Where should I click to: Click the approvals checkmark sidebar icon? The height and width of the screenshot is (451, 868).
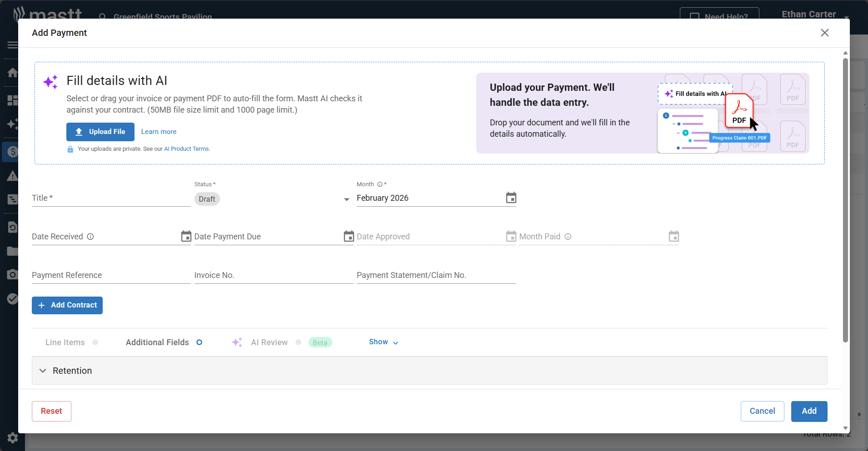pyautogui.click(x=13, y=298)
